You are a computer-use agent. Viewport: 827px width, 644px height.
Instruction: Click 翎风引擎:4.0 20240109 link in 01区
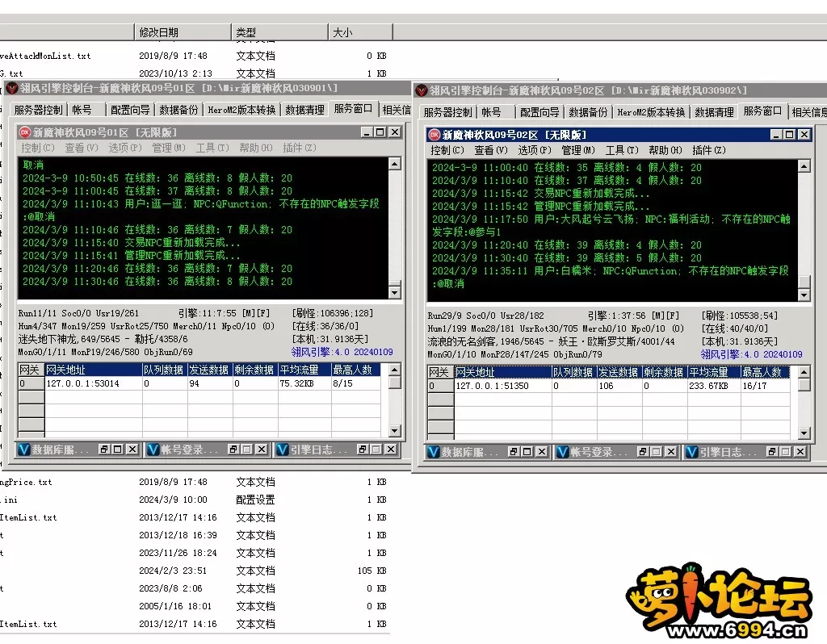coord(342,352)
